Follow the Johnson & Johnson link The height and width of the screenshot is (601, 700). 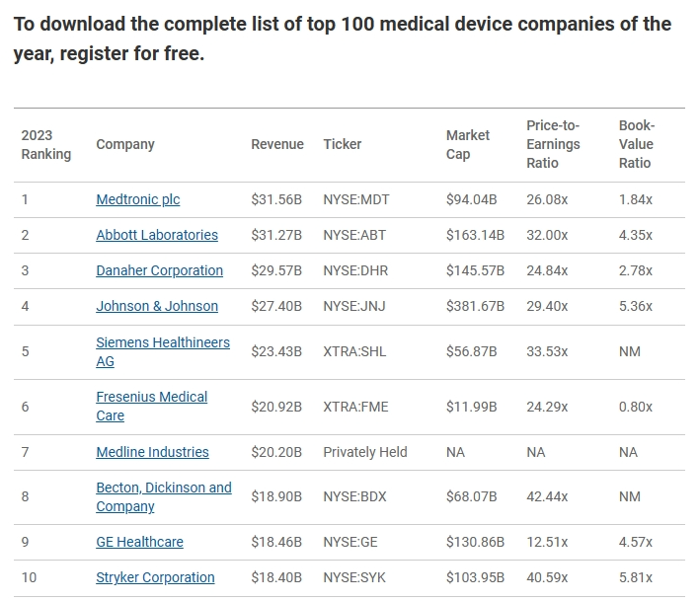[x=157, y=306]
